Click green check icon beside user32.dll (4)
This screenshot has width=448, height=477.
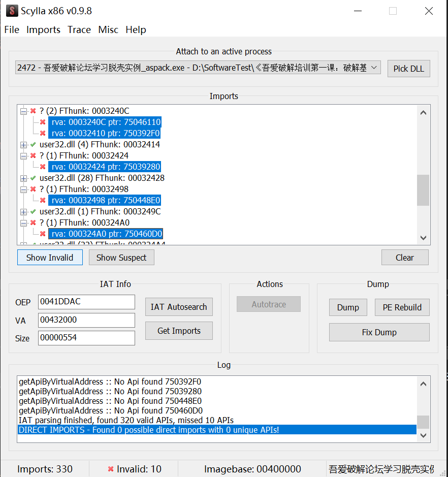tap(33, 145)
